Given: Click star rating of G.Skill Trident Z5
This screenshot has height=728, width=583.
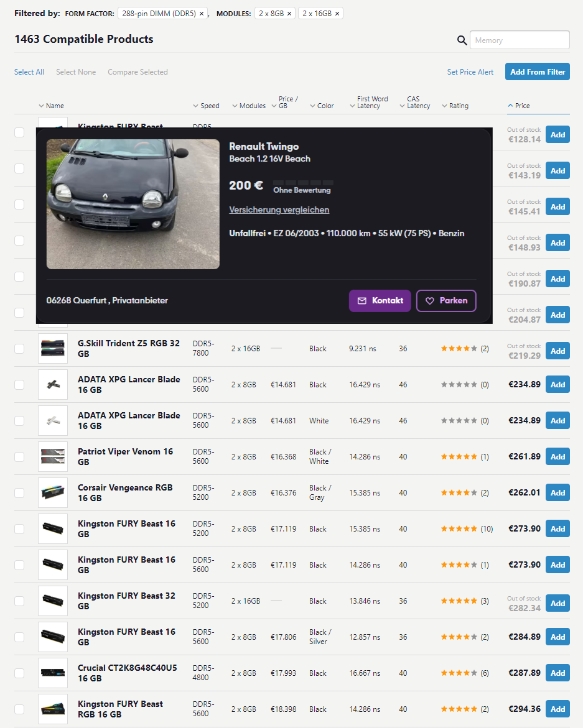Looking at the screenshot, I should pos(459,349).
